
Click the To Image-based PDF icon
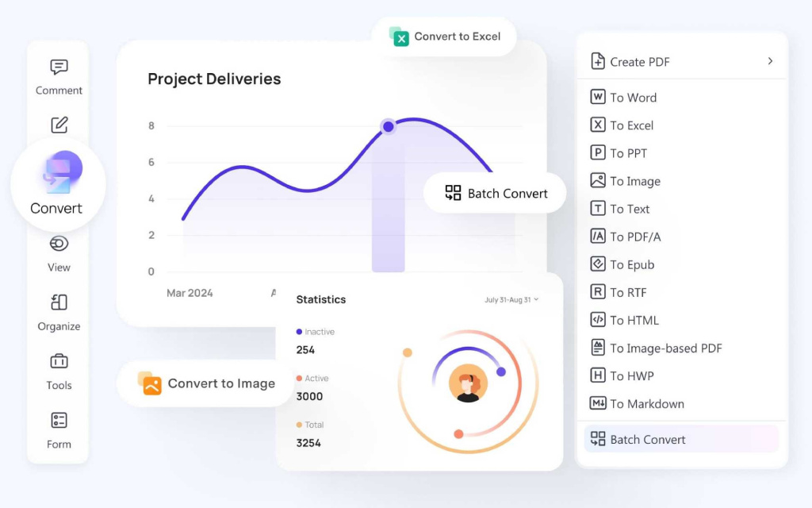(x=598, y=348)
